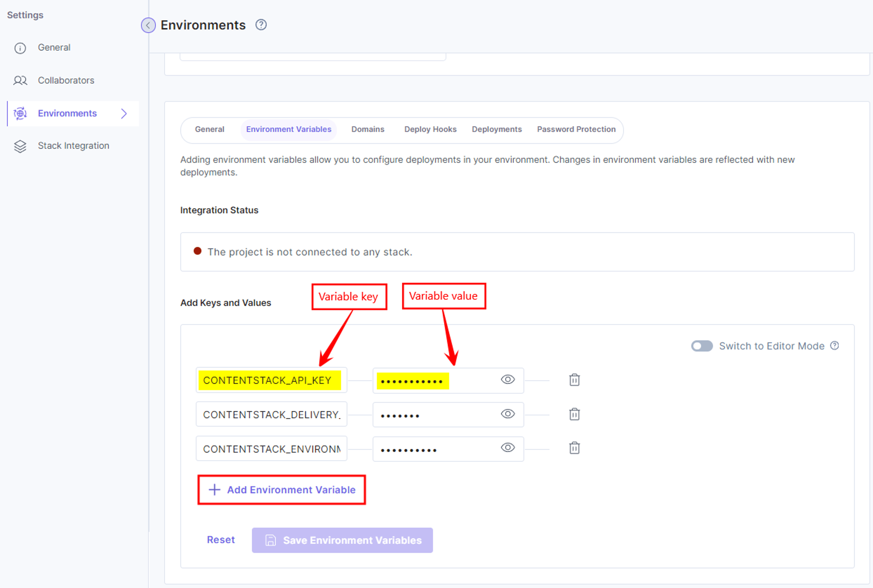The width and height of the screenshot is (873, 588).
Task: Edit the CONTENTSTACK_API_KEY key field
Action: click(x=271, y=380)
